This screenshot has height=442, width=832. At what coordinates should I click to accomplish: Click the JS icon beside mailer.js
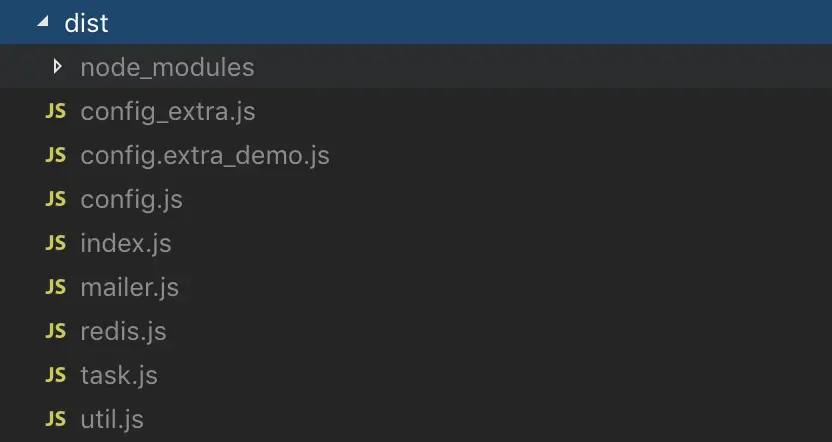(56, 287)
